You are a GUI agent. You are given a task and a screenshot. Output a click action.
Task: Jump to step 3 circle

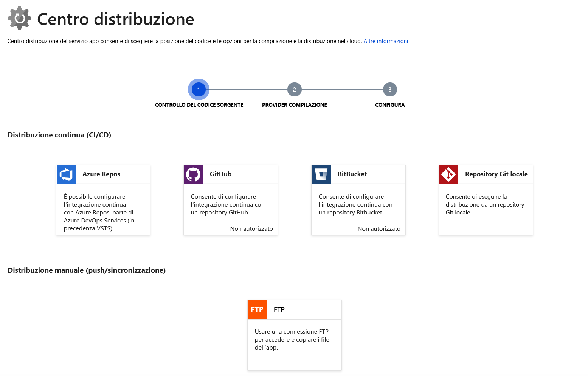click(x=390, y=90)
